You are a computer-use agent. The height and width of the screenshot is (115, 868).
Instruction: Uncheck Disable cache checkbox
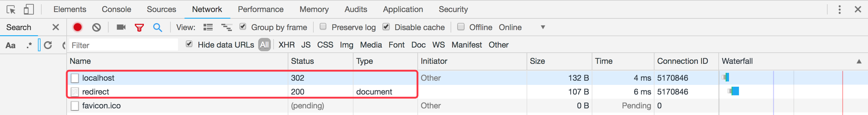tap(386, 26)
